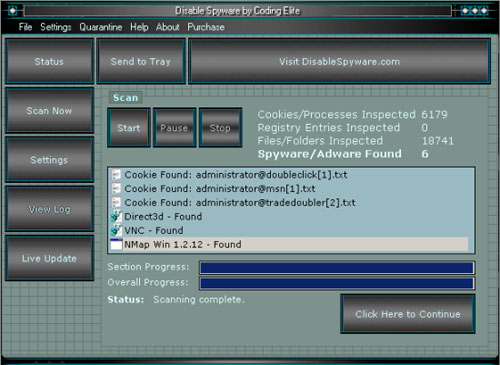The image size is (500, 365).
Task: Open View Log from sidebar
Action: click(49, 209)
